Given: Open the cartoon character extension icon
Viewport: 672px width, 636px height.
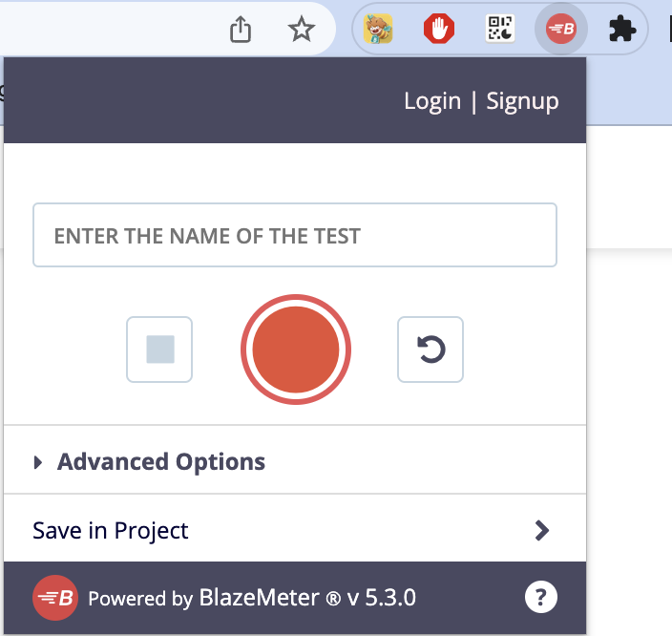Looking at the screenshot, I should point(379,31).
